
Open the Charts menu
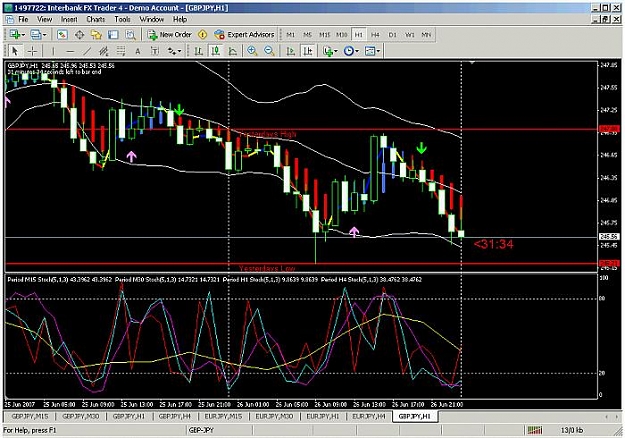pyautogui.click(x=96, y=19)
